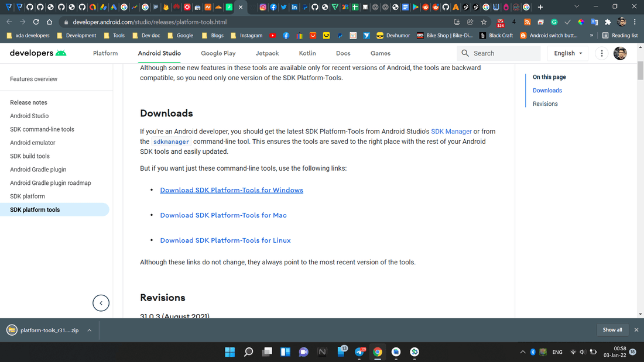The image size is (644, 362).
Task: Click the Android developers logo
Action: pyautogui.click(x=38, y=53)
